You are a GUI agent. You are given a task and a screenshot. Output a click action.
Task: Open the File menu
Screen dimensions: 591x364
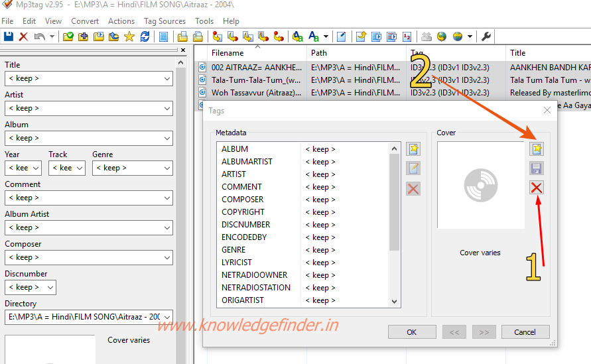pos(7,21)
